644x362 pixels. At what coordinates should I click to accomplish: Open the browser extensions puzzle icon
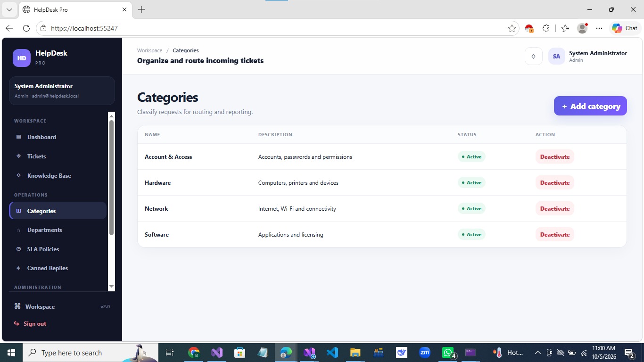[546, 28]
